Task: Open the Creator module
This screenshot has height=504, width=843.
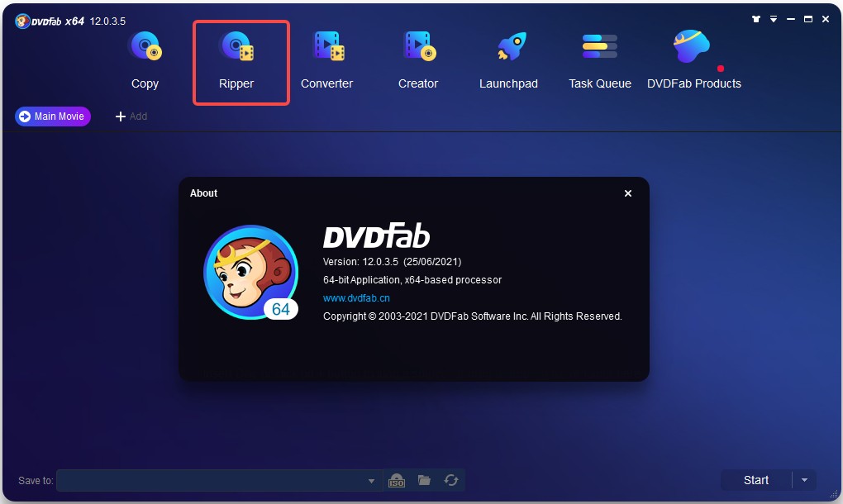Action: pyautogui.click(x=418, y=59)
